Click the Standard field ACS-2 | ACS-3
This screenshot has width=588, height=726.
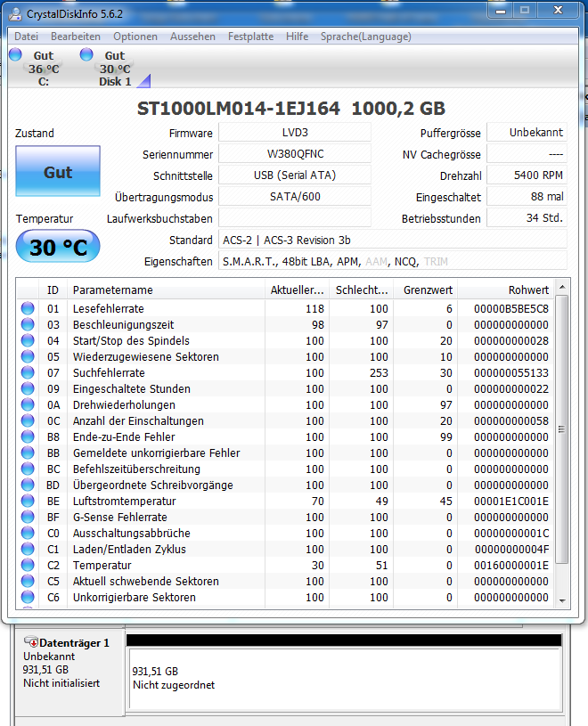pos(393,240)
